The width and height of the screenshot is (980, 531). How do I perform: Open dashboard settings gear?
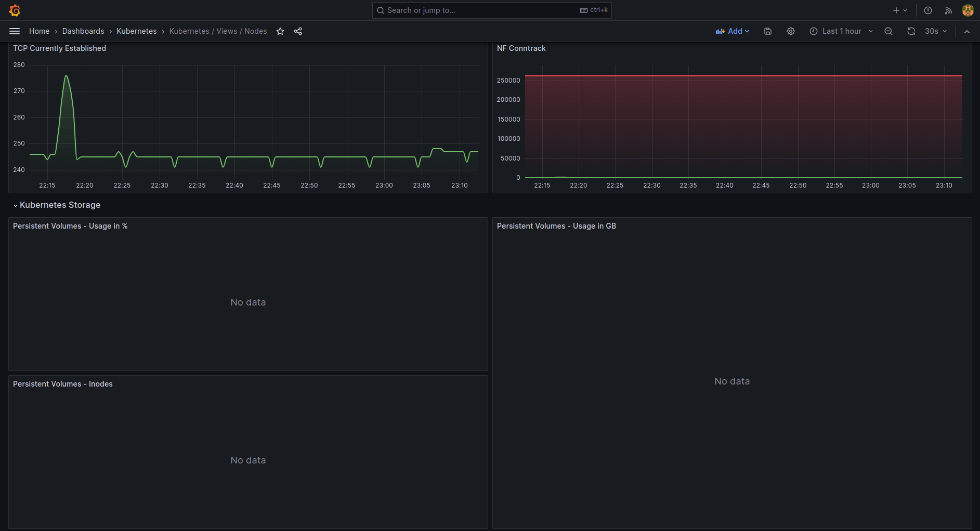[x=790, y=31]
